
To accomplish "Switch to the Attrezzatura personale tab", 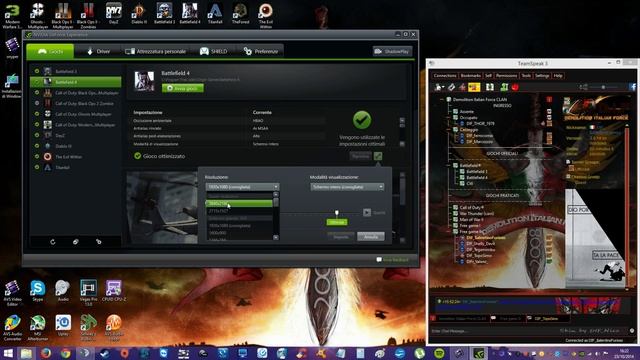I will coord(156,51).
